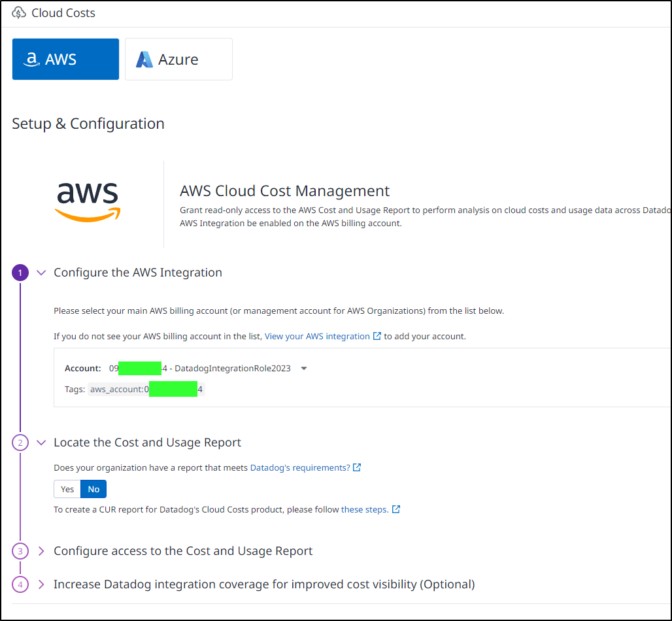Screen dimensions: 672x621
Task: Click external icon after these steps
Action: pyautogui.click(x=396, y=509)
